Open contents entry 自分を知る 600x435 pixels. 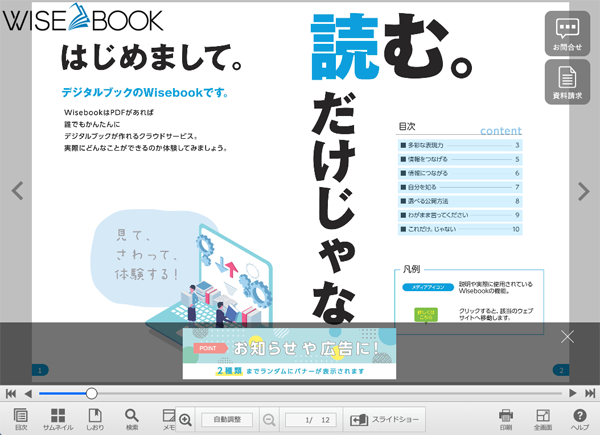coord(460,187)
